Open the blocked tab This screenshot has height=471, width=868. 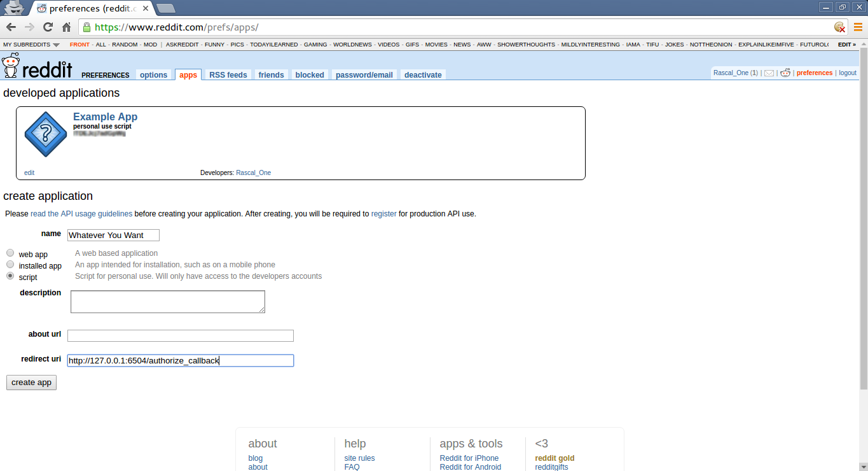click(310, 75)
